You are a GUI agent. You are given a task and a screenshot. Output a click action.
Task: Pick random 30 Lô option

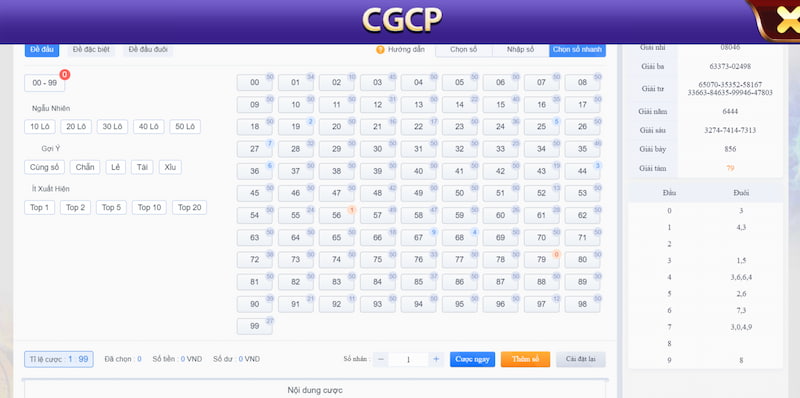(113, 127)
